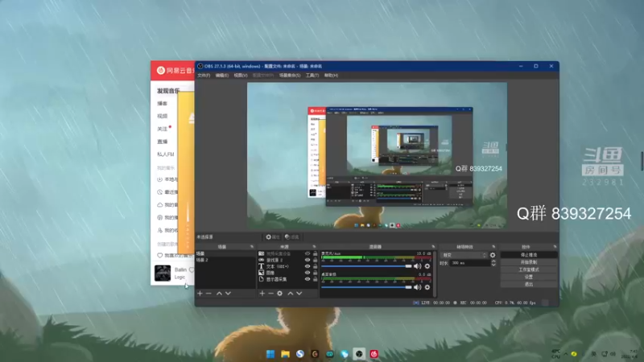The width and height of the screenshot is (644, 362).
Task: Add a new source with plus icon
Action: 262,294
